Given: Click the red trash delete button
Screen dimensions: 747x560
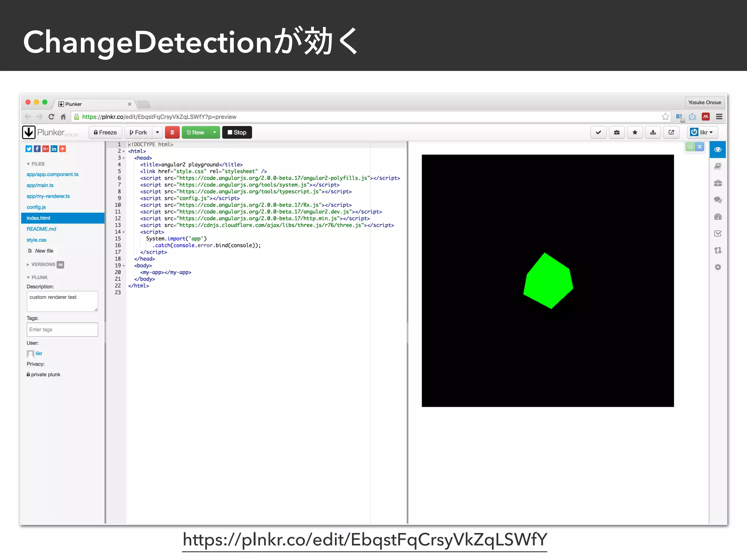Looking at the screenshot, I should pyautogui.click(x=172, y=132).
